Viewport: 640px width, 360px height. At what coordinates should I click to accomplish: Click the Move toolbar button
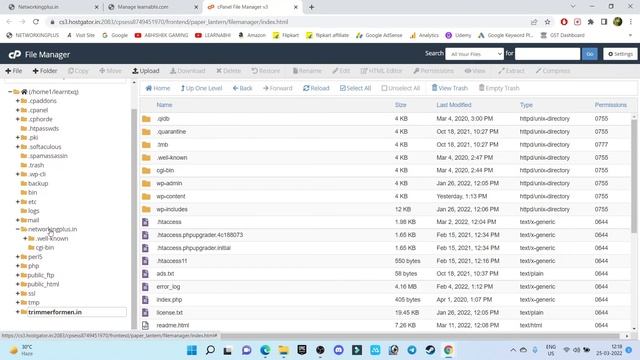110,71
